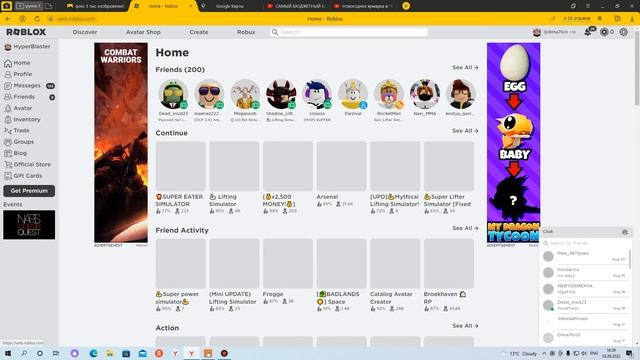
Task: Switch to the Google Карты browser tab
Action: click(229, 6)
